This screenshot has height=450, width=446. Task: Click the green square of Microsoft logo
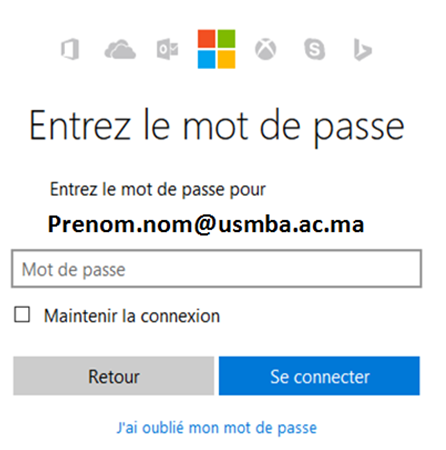[227, 39]
